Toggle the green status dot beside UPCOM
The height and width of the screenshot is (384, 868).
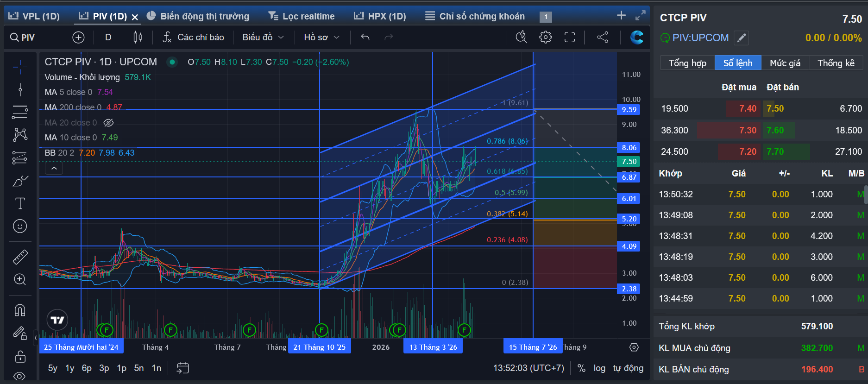coord(172,62)
